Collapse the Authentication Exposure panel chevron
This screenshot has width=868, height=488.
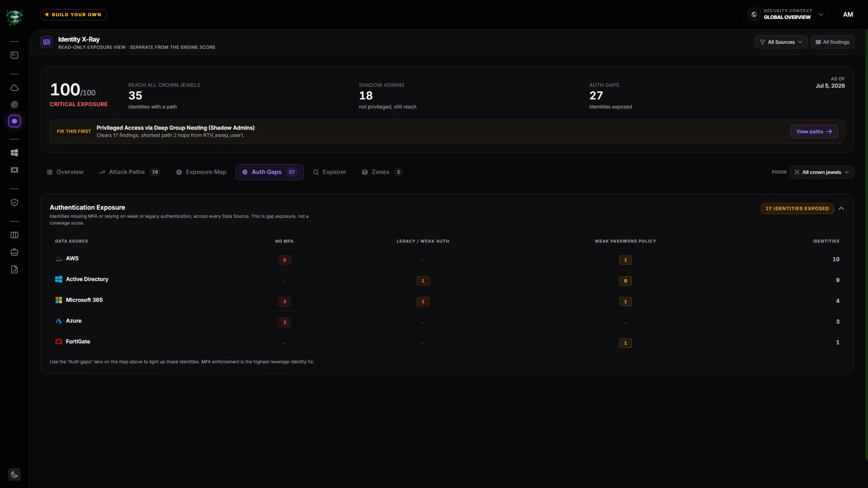841,208
